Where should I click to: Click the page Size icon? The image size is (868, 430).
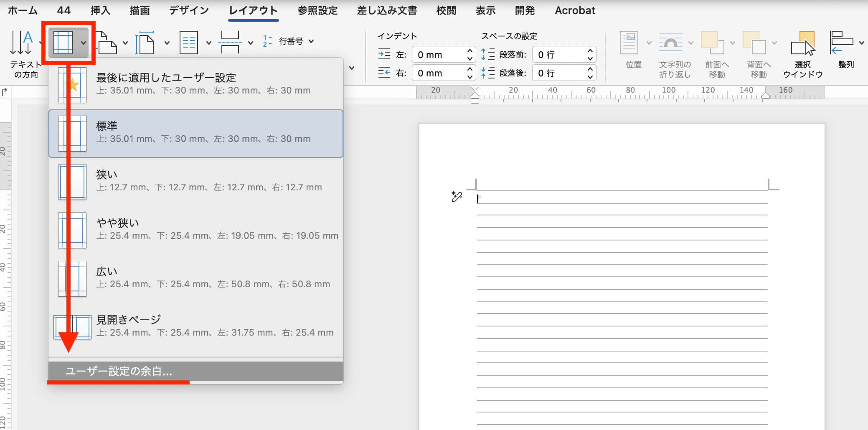pyautogui.click(x=145, y=43)
